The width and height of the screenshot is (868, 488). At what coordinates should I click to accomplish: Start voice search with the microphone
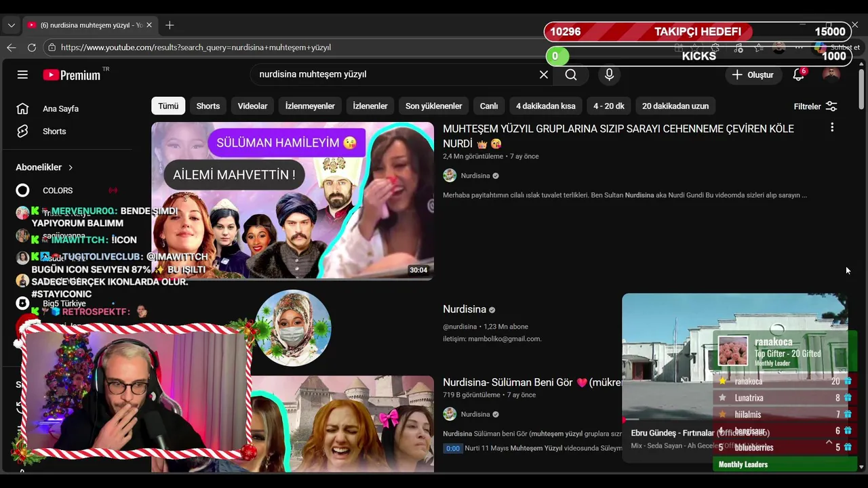(609, 75)
